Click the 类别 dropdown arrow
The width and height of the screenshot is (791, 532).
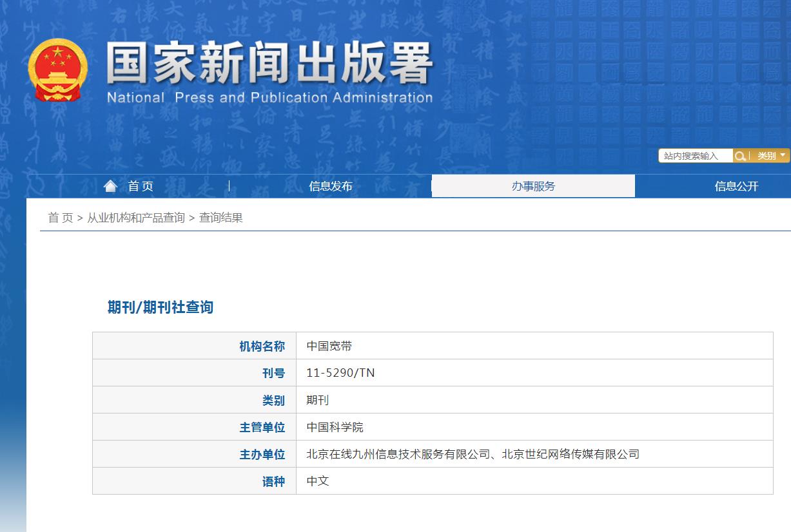coord(783,155)
